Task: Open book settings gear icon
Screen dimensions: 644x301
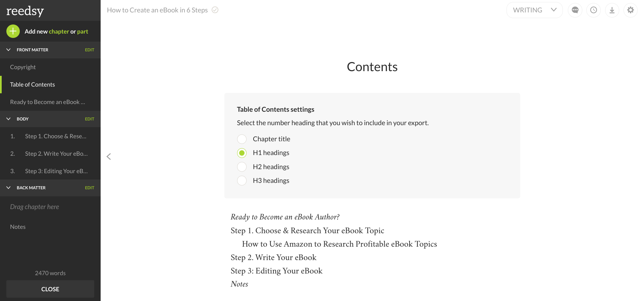Action: click(x=630, y=10)
